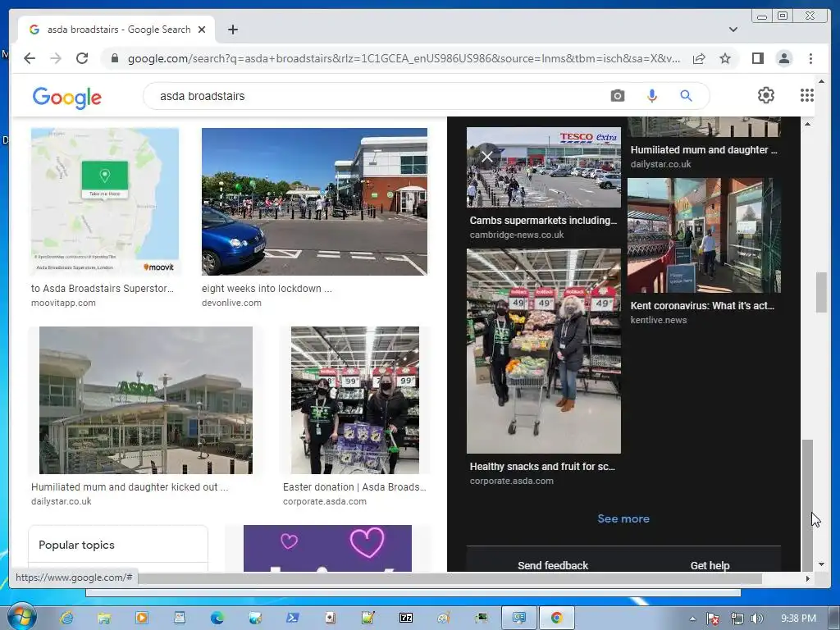840x630 pixels.
Task: Close the image preview panel
Action: pos(487,157)
